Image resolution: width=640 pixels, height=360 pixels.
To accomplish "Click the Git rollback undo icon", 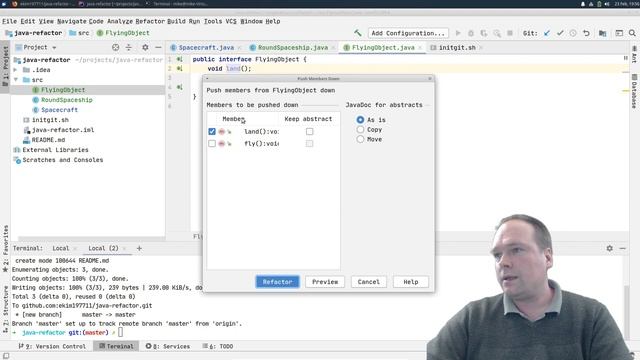I will 586,33.
